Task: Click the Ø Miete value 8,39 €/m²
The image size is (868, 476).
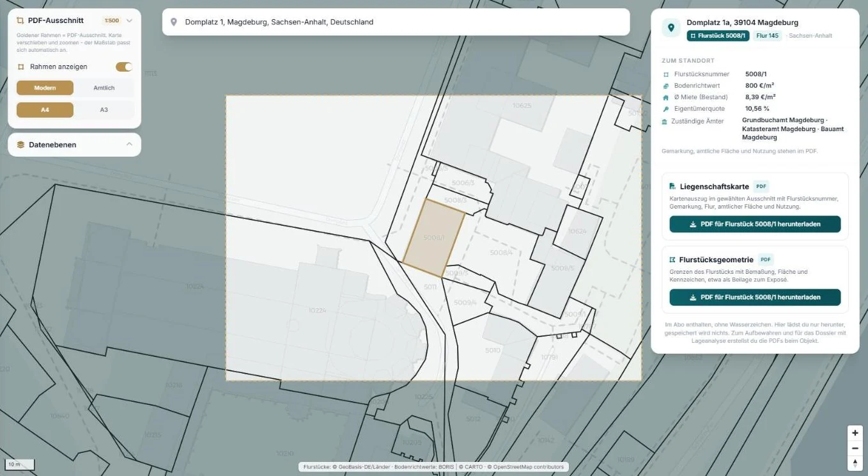Action: click(761, 97)
